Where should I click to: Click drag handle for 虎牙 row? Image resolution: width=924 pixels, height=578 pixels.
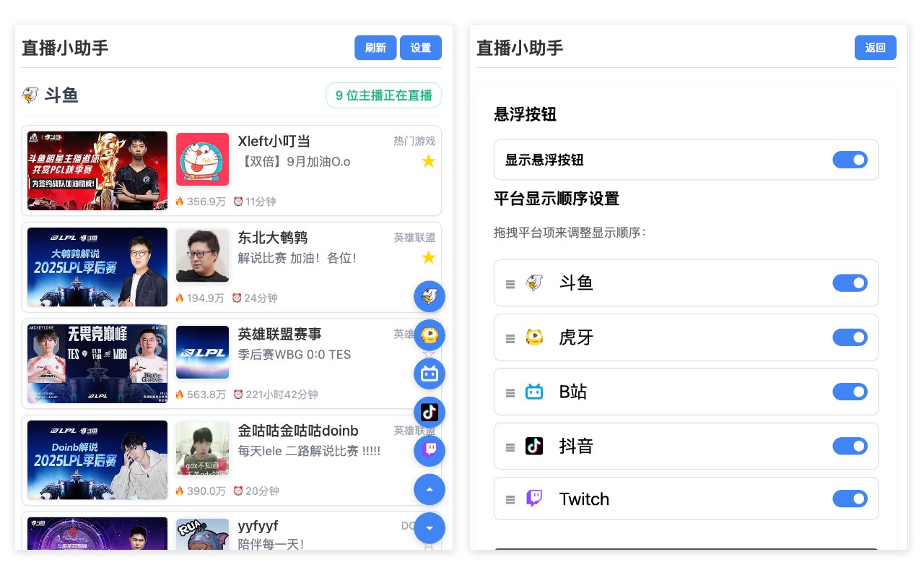tap(510, 339)
